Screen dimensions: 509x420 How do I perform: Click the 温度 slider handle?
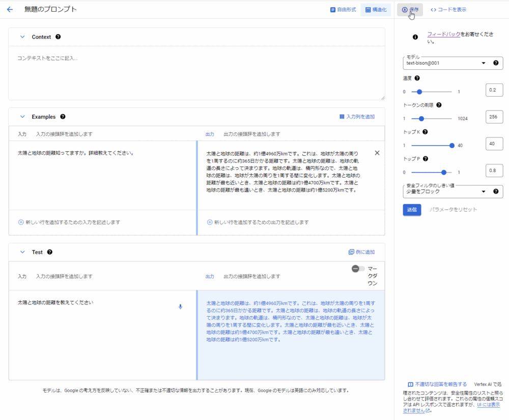[419, 92]
